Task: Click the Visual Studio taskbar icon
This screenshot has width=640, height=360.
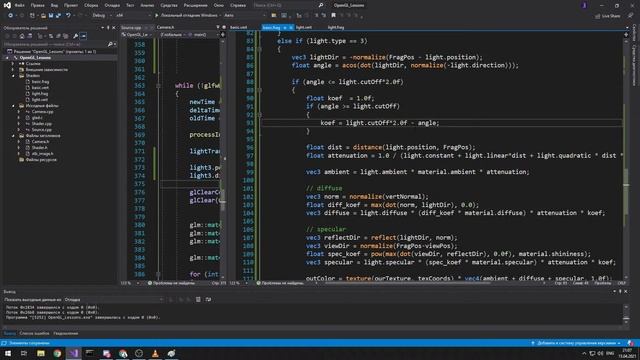Action: coord(73,353)
